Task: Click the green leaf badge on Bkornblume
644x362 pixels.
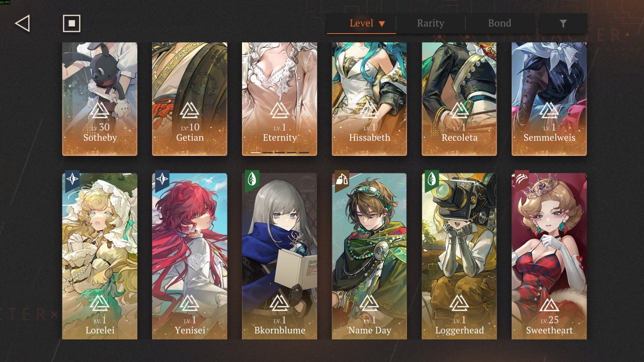Action: [252, 180]
